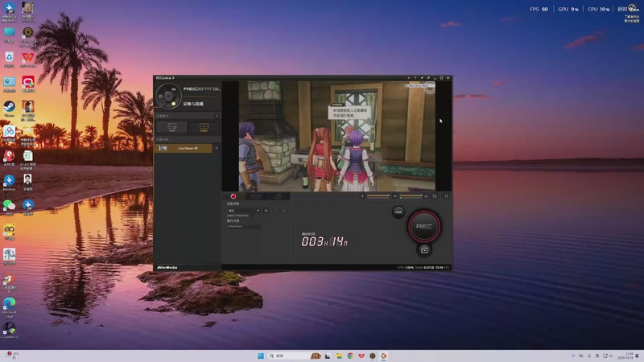Open WPS Office desktop shortcut
This screenshot has height=362, width=644.
click(28, 60)
